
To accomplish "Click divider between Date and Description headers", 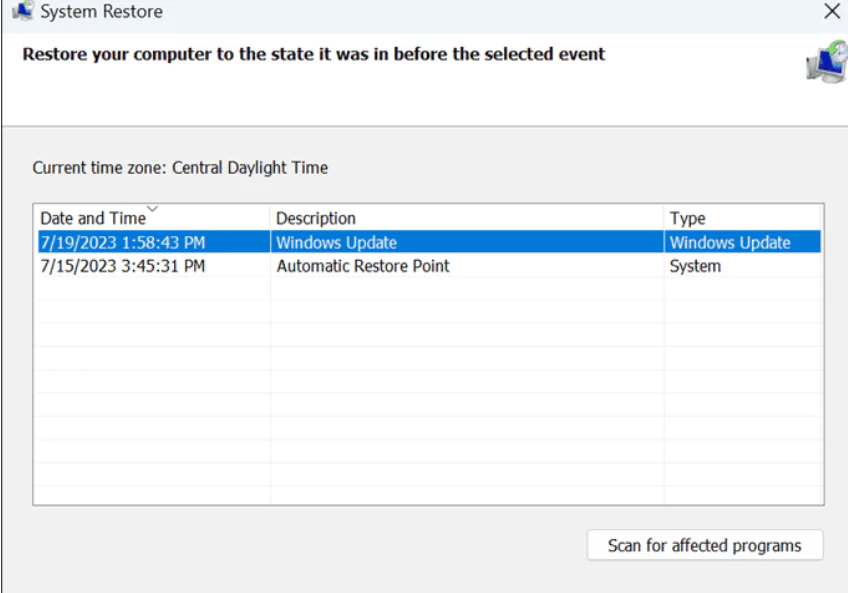I will [x=270, y=218].
